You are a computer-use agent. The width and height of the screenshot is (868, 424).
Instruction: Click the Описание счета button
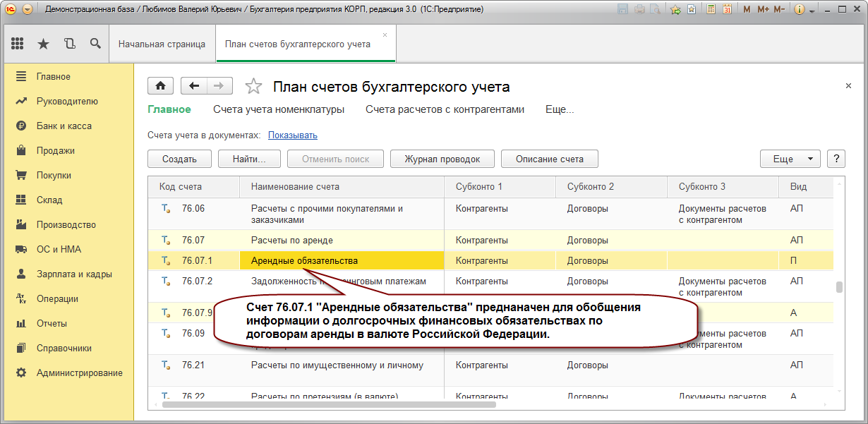click(x=550, y=159)
